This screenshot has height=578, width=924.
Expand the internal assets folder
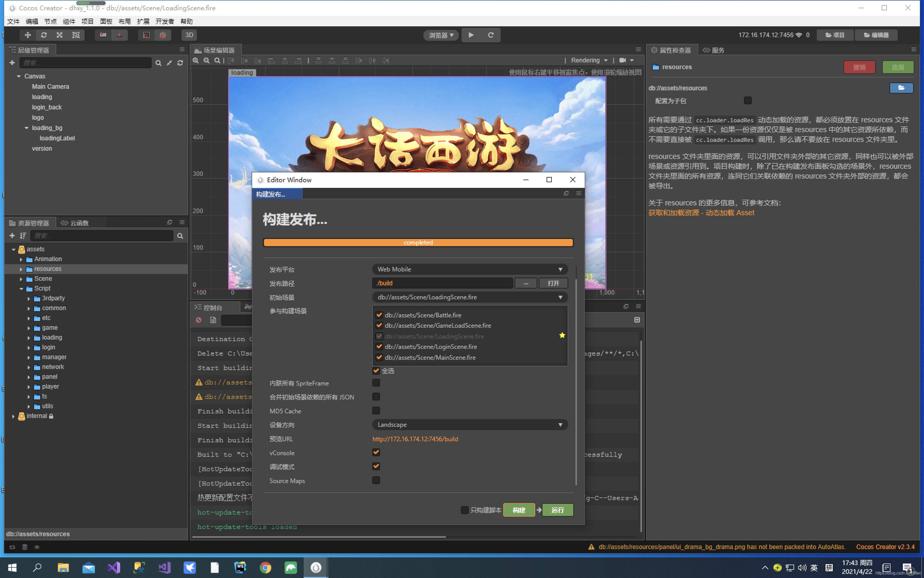point(13,416)
